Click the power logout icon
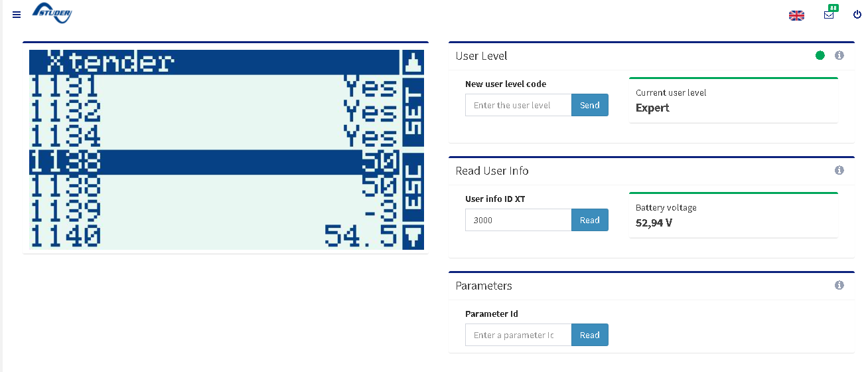The height and width of the screenshot is (372, 868). (857, 15)
